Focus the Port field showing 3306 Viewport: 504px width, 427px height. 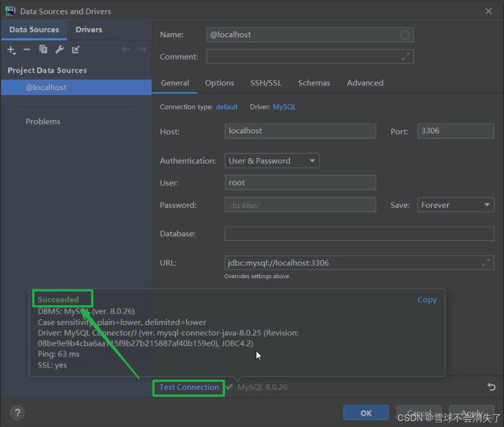(x=455, y=131)
